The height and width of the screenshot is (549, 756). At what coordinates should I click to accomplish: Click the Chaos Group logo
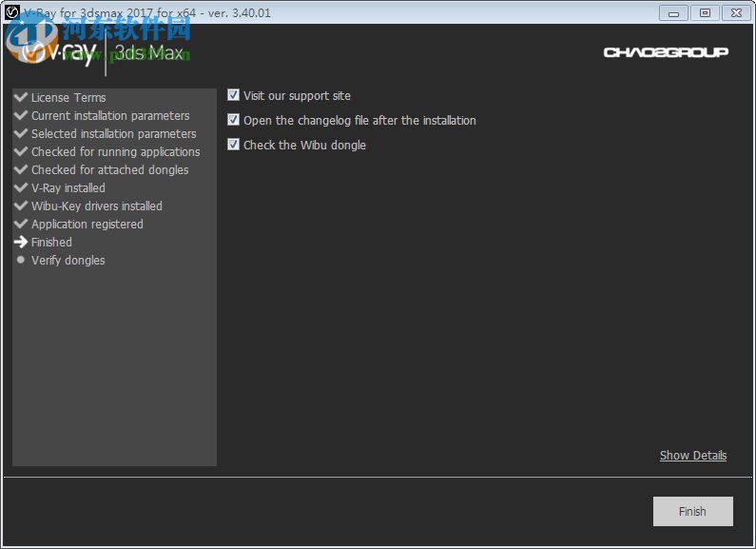(x=666, y=52)
